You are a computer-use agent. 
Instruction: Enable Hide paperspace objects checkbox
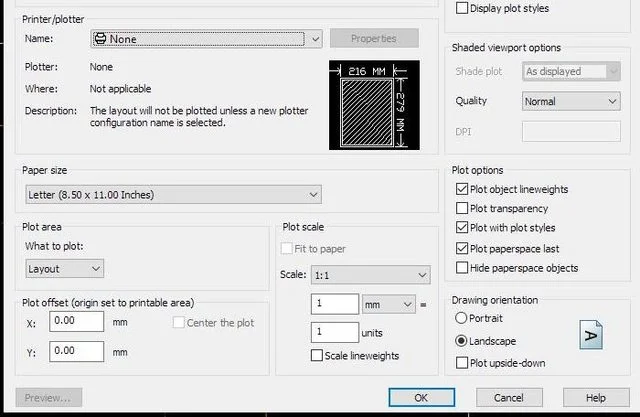pos(462,268)
